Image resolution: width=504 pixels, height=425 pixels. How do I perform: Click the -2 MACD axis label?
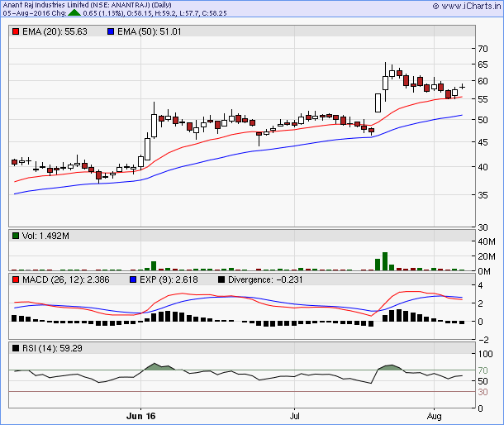pos(483,340)
